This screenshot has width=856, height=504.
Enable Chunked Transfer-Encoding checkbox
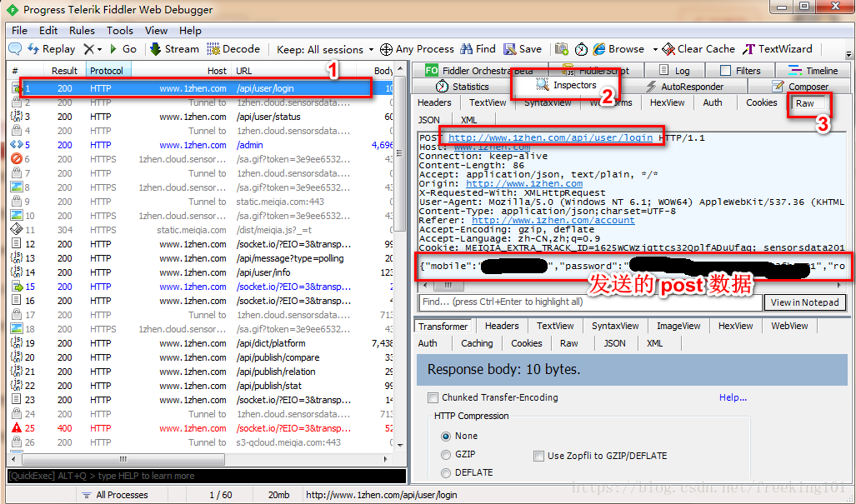coord(433,397)
